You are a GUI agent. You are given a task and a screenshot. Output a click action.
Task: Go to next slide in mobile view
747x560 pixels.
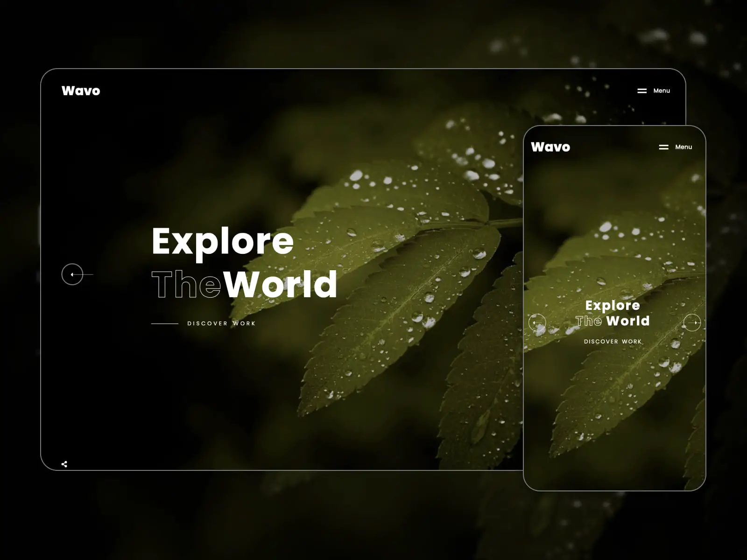click(692, 322)
